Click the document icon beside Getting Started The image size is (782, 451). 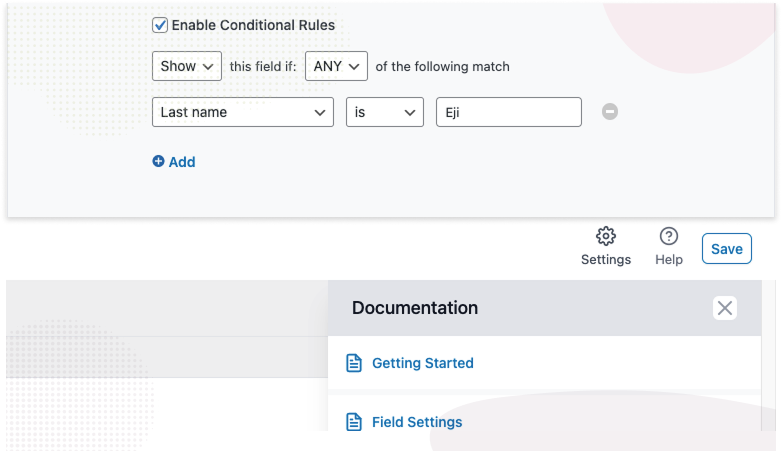(354, 363)
